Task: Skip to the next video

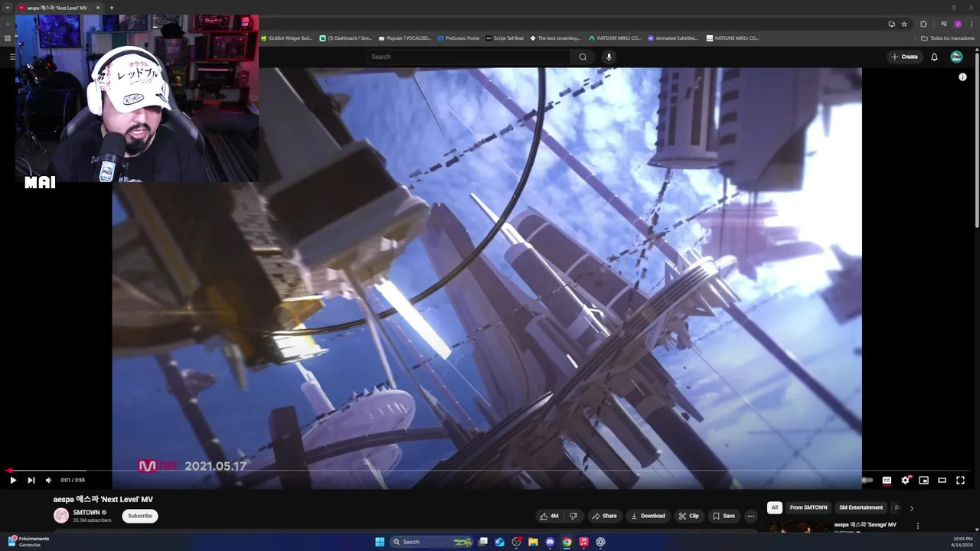Action: 31,480
